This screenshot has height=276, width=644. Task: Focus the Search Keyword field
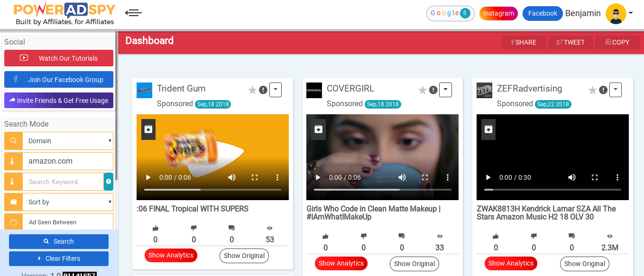[x=63, y=182]
